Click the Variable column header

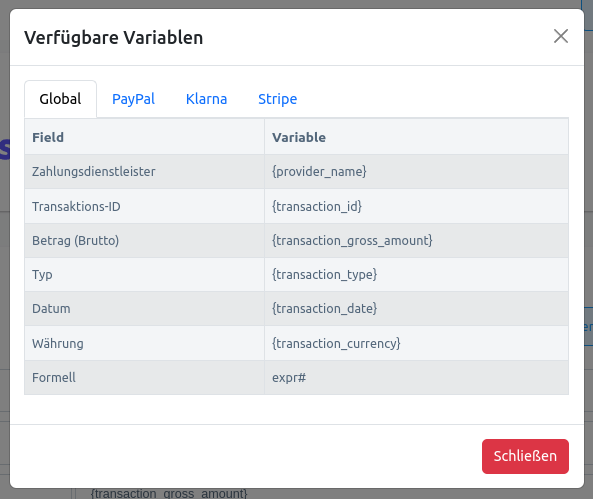[x=416, y=137]
